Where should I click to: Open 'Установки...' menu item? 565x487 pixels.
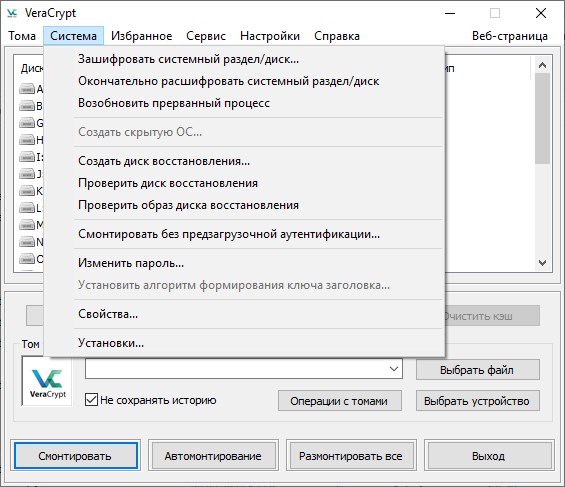click(245, 343)
